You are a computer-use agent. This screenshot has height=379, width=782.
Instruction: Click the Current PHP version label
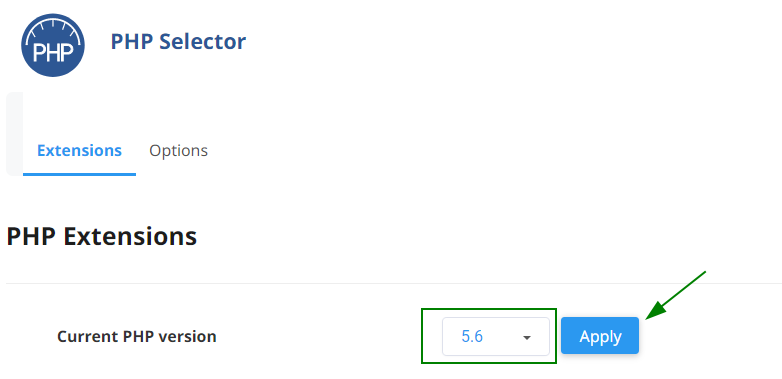click(x=137, y=337)
